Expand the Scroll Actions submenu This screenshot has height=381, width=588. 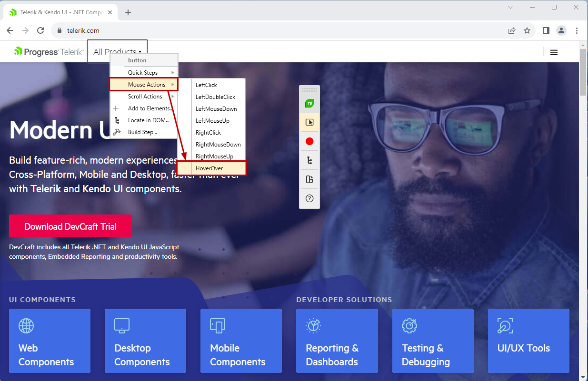coord(144,97)
